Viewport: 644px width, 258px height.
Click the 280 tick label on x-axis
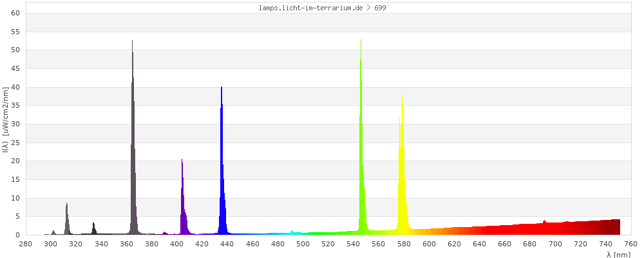(x=26, y=244)
